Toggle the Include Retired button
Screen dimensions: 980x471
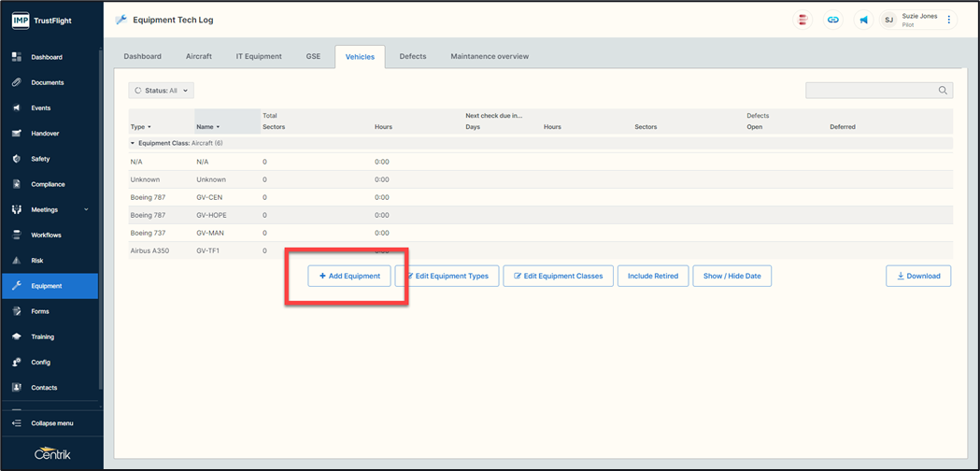653,276
